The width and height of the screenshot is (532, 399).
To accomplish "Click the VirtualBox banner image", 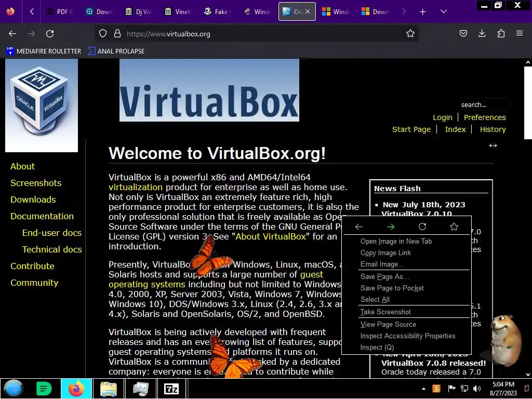I will click(x=209, y=90).
